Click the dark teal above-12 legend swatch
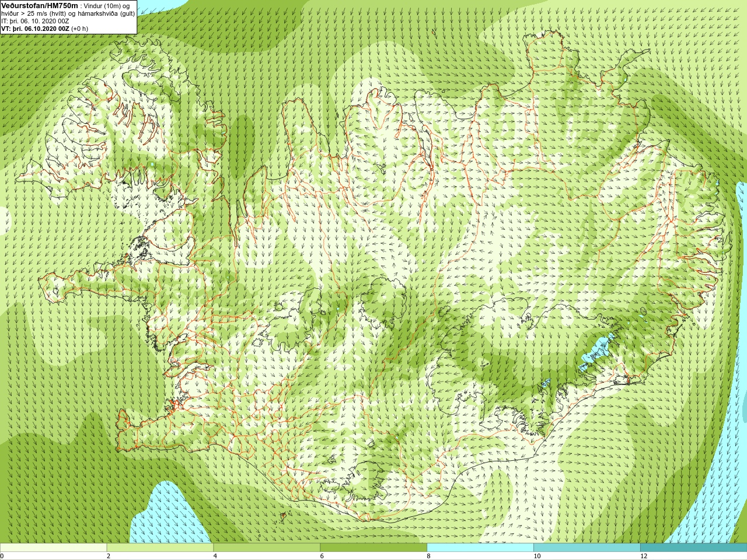 tap(693, 548)
